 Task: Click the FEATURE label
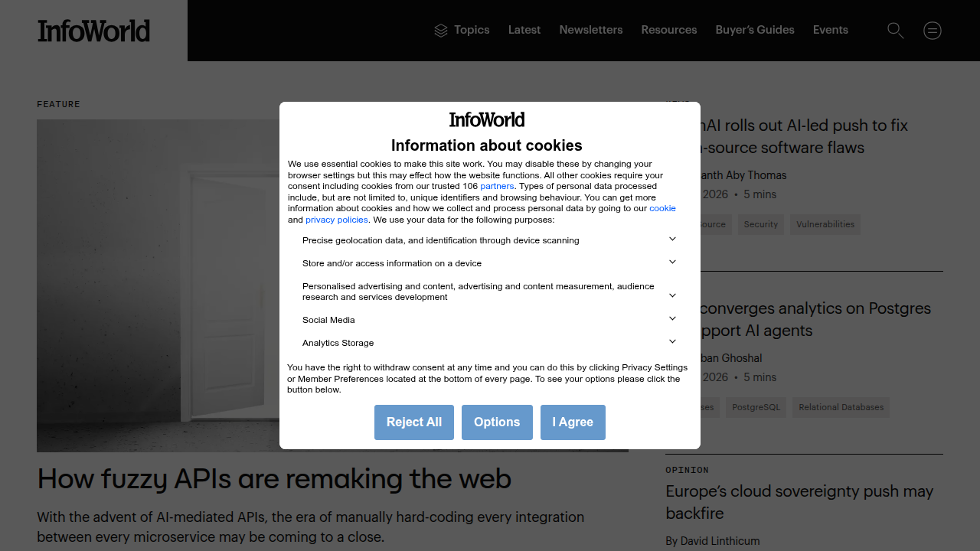[58, 104]
